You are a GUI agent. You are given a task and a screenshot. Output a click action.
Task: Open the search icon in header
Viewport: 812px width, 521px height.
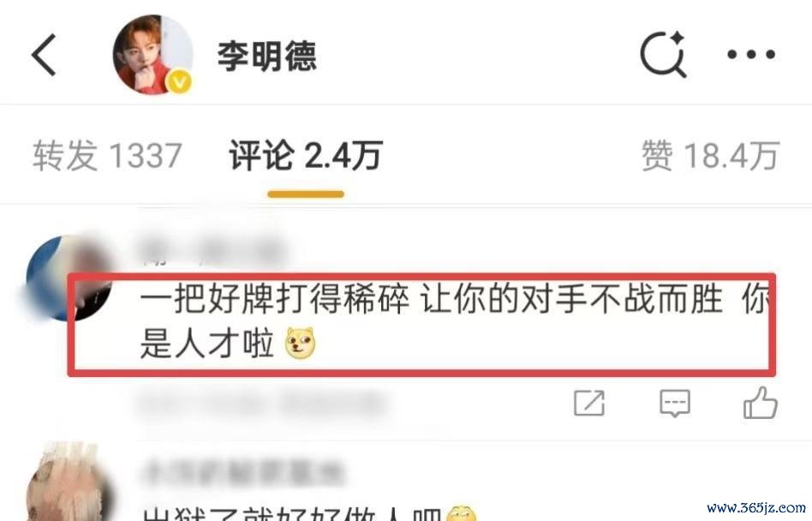click(663, 54)
